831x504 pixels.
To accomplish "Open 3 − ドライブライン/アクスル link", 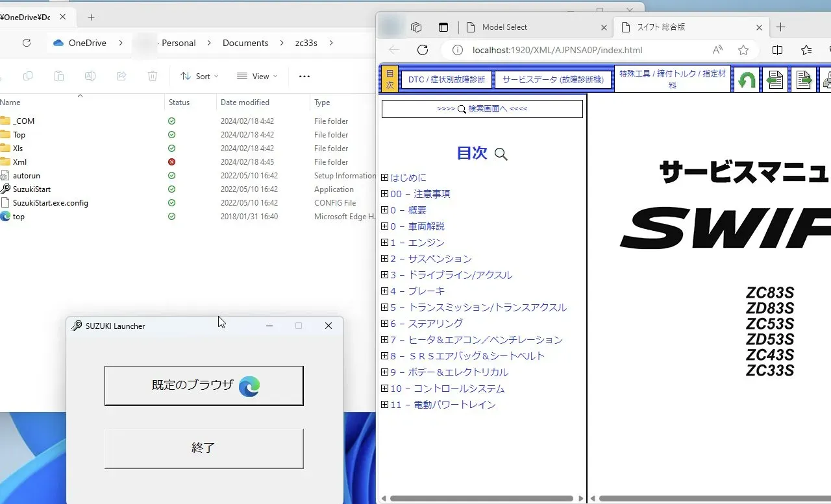I will [x=451, y=275].
